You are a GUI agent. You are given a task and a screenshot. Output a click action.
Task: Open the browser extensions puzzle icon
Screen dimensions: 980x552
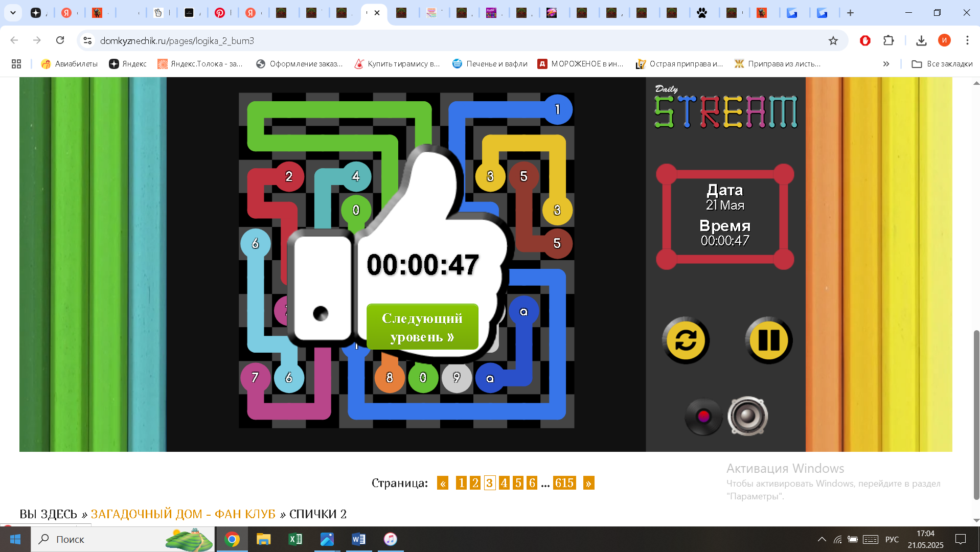tap(888, 40)
